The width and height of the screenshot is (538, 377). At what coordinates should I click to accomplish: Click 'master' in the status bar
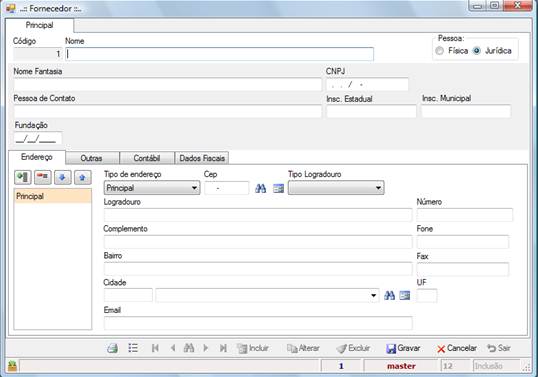pyautogui.click(x=401, y=366)
